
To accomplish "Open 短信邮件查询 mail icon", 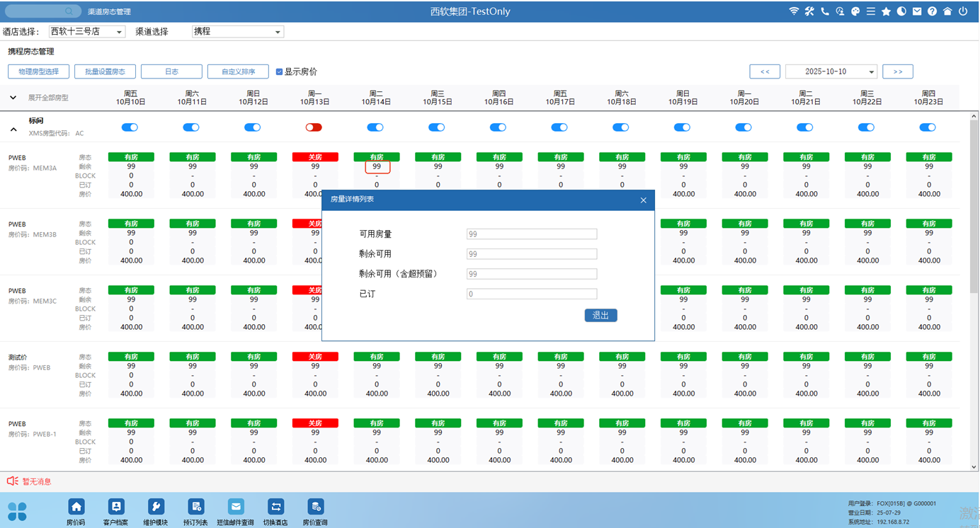I will click(x=236, y=507).
